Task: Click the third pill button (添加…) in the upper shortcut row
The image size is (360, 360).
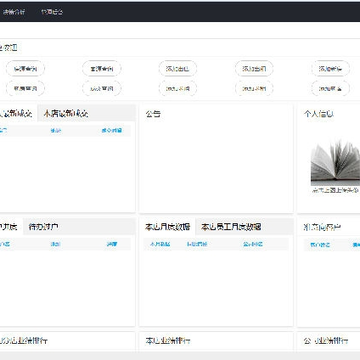Action: pyautogui.click(x=178, y=69)
